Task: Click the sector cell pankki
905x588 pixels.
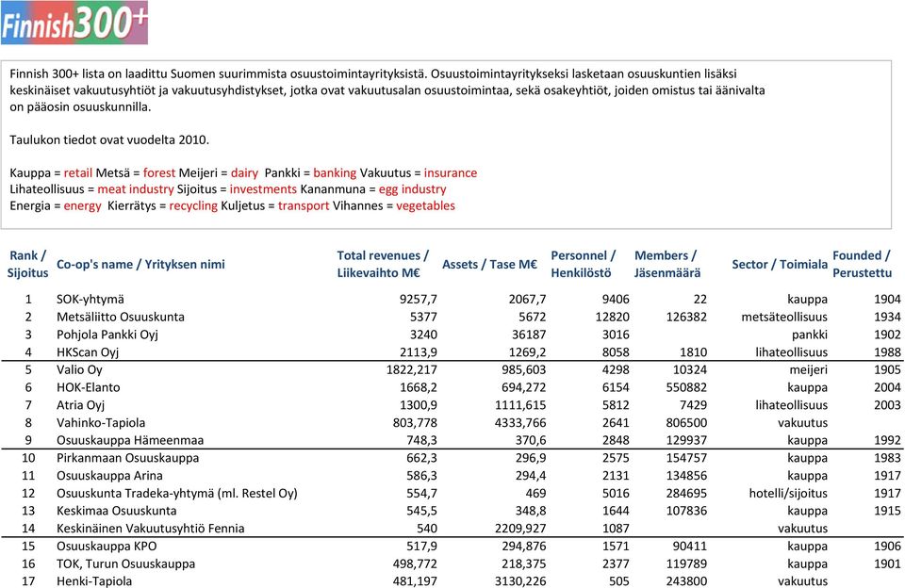Action: (810, 335)
